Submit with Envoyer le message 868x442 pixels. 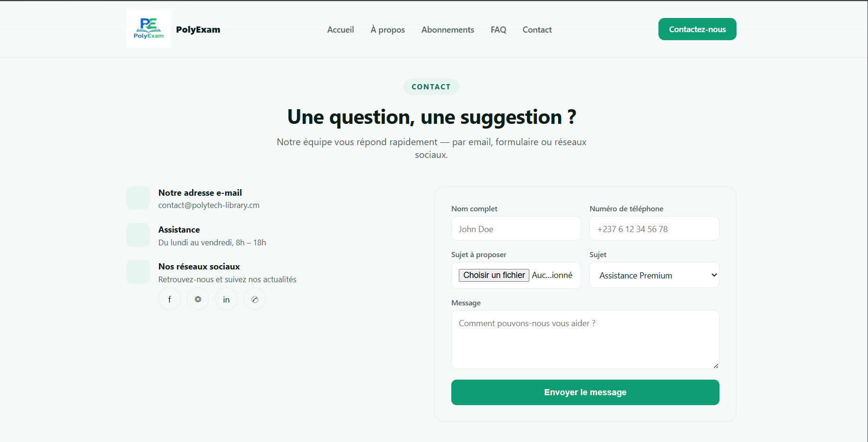pyautogui.click(x=585, y=392)
